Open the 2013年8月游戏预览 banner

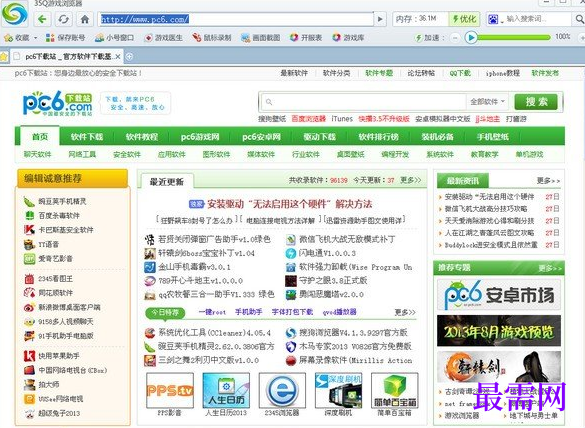pyautogui.click(x=499, y=331)
